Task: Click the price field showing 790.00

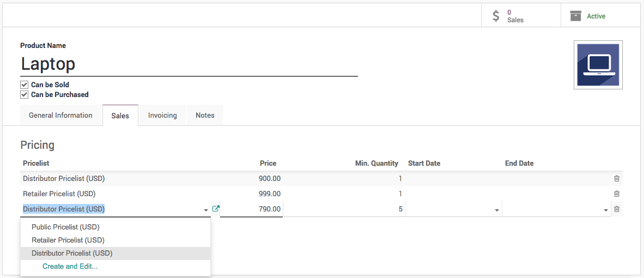Action: click(x=251, y=209)
